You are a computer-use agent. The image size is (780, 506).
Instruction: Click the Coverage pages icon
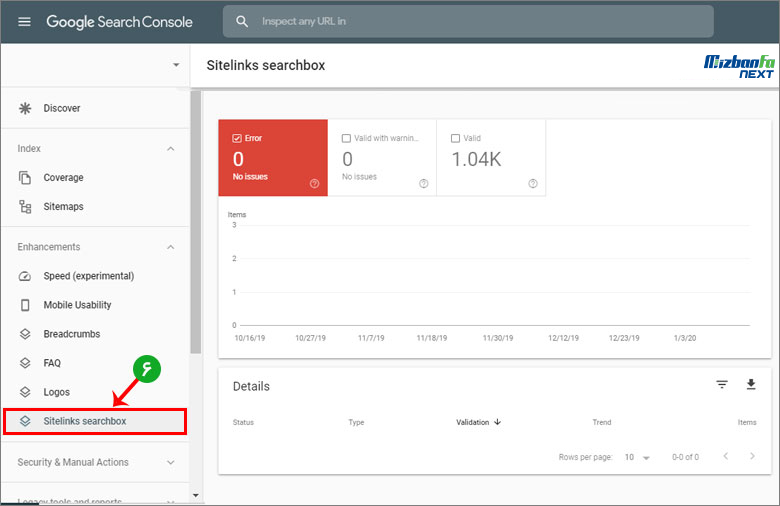[25, 178]
